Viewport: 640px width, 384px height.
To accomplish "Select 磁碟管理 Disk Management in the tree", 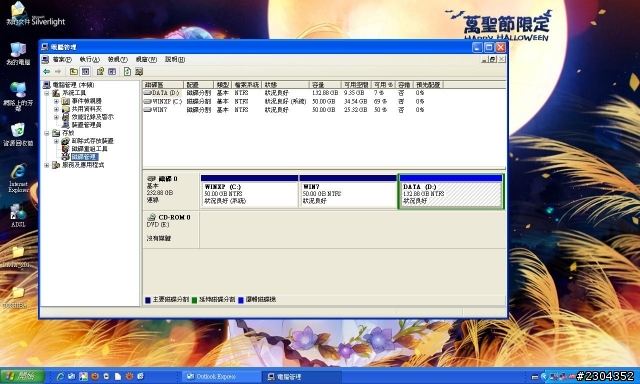I will [84, 157].
